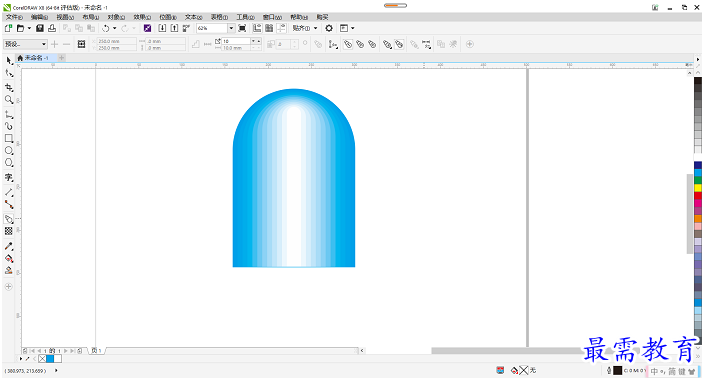Screen dimensions: 705x381
Task: Select the Crop tool
Action: (9, 87)
